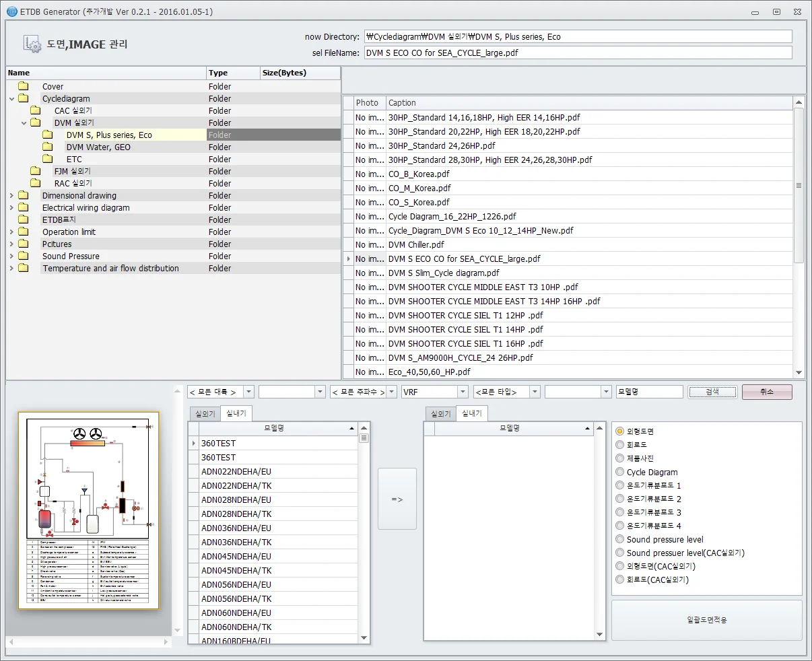Select the 온도기류분포도 1 radio option

tap(620, 485)
